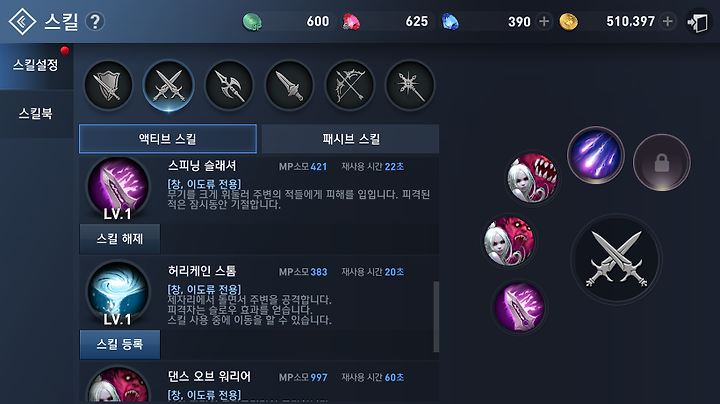Viewport: 720px width, 404px height.
Task: Open the help question mark icon
Action: point(95,22)
